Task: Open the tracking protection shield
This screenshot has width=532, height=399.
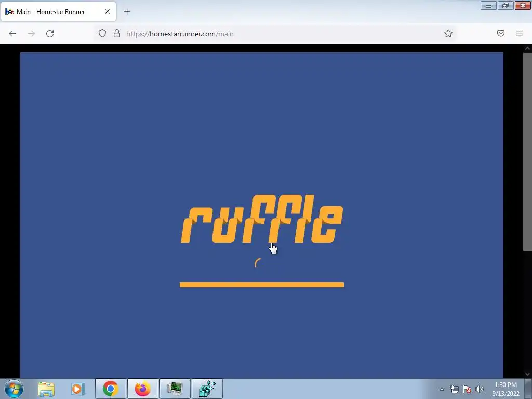Action: (x=102, y=33)
